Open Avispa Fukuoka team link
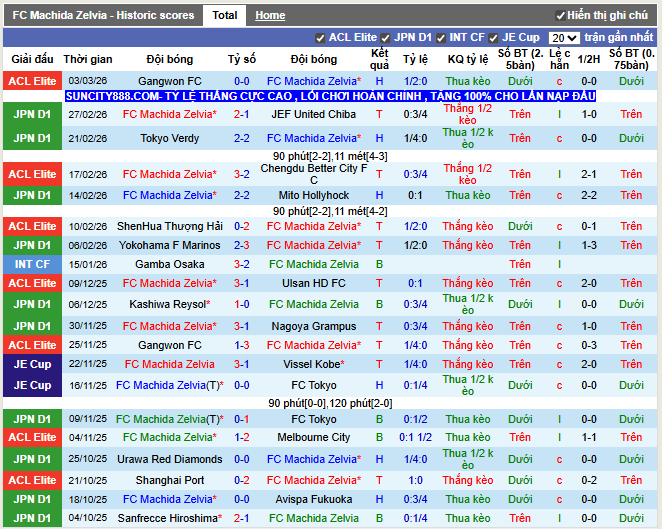Screen dimensions: 662x529 (314, 499)
